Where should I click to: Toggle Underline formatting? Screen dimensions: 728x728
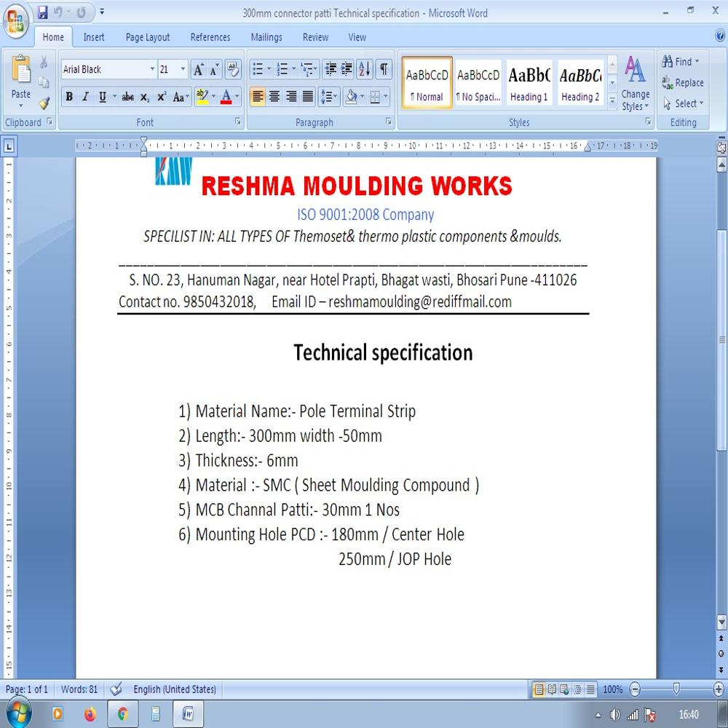[x=102, y=97]
